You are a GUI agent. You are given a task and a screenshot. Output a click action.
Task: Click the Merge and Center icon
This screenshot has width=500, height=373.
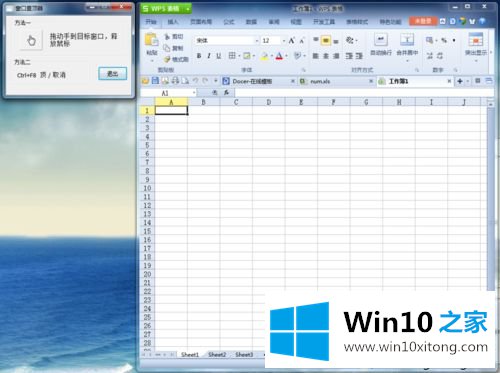coord(407,40)
